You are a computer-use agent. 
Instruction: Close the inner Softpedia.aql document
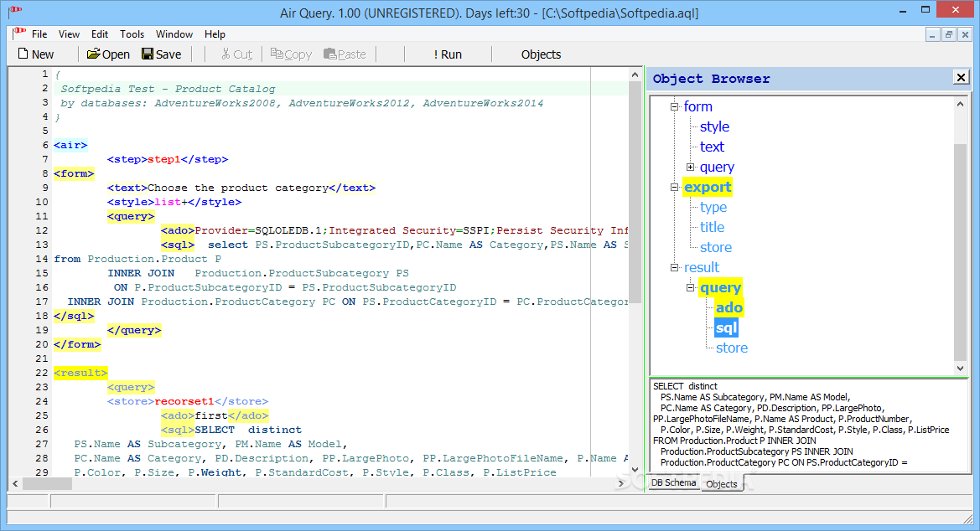point(965,35)
